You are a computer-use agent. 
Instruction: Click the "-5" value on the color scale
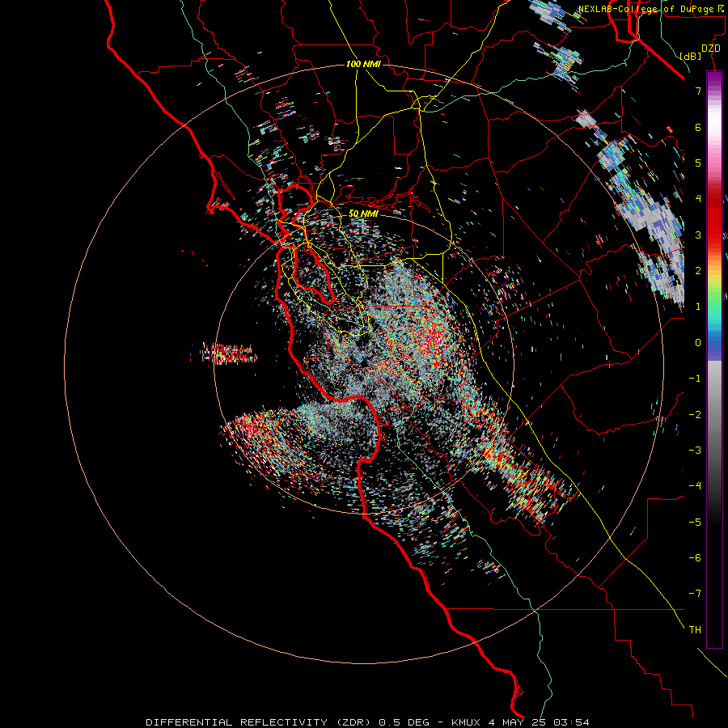[695, 523]
